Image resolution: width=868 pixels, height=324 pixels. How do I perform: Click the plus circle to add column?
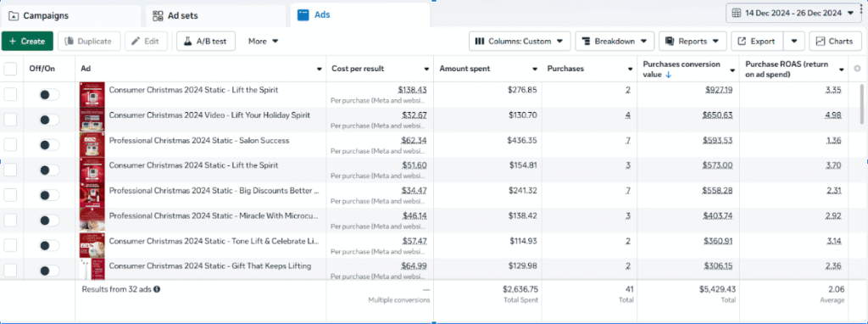[857, 69]
